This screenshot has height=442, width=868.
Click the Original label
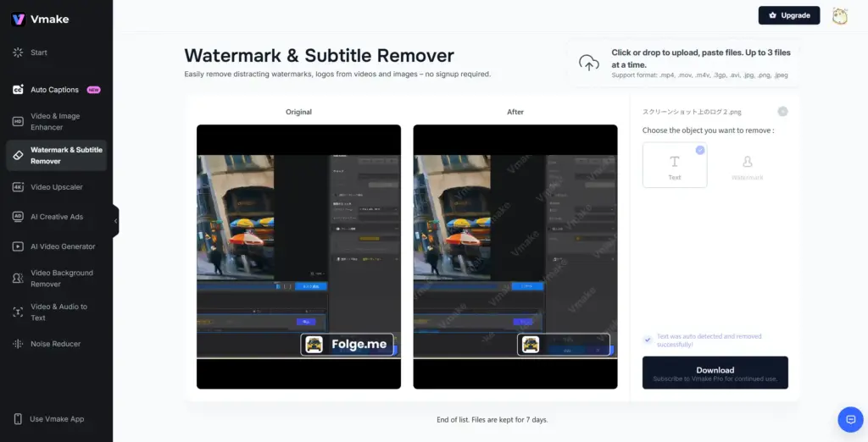point(299,112)
